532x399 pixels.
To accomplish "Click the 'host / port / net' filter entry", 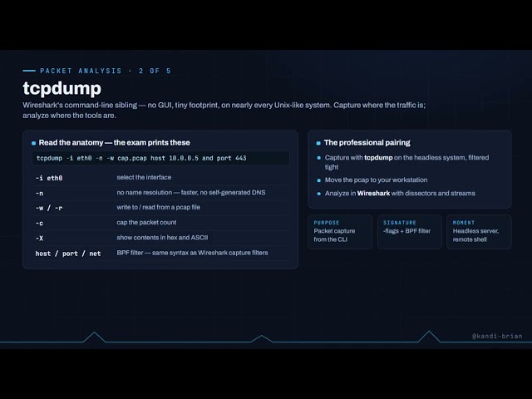I will (x=68, y=254).
